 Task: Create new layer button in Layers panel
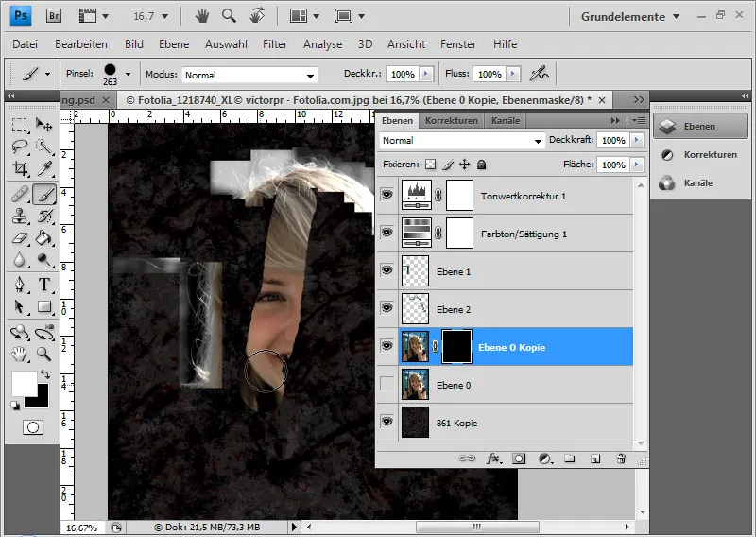pyautogui.click(x=595, y=459)
